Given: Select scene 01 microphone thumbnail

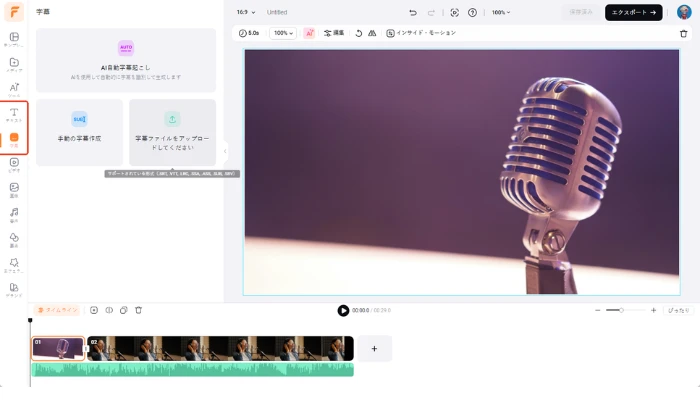Looking at the screenshot, I should click(58, 348).
